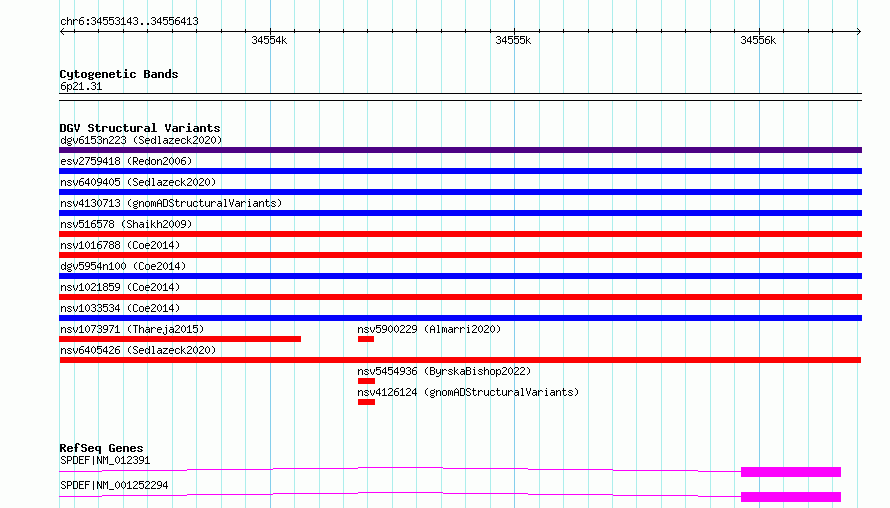The width and height of the screenshot is (890, 508).
Task: Open variant nsv5454936 (ByrskaBishop2022) label
Action: point(444,371)
